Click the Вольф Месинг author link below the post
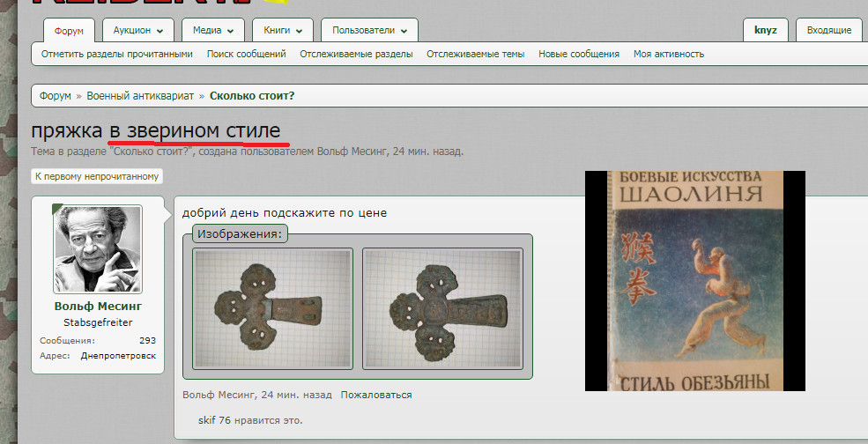 coord(219,395)
